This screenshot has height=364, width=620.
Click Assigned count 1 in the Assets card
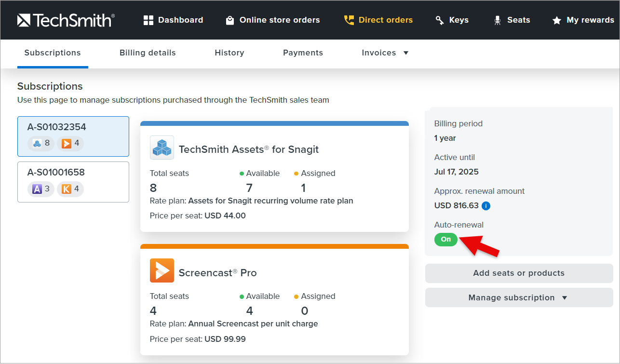(304, 188)
